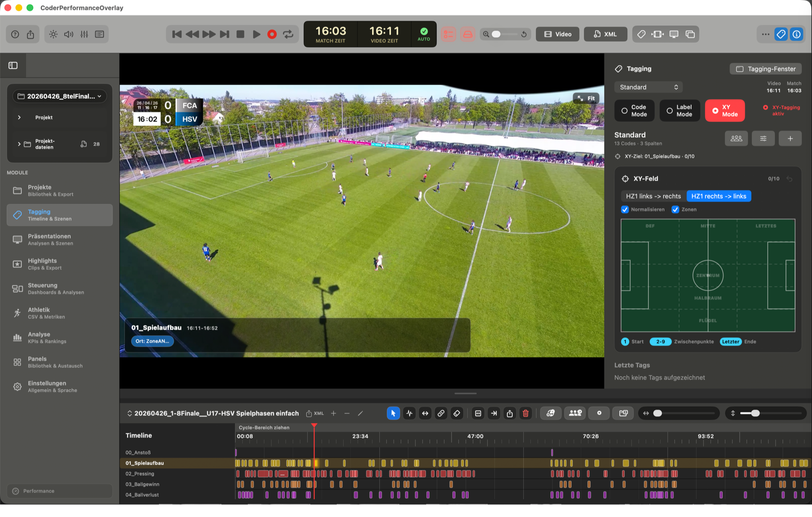This screenshot has height=517, width=812.
Task: Toggle the blue info inspector icon
Action: pyautogui.click(x=797, y=34)
